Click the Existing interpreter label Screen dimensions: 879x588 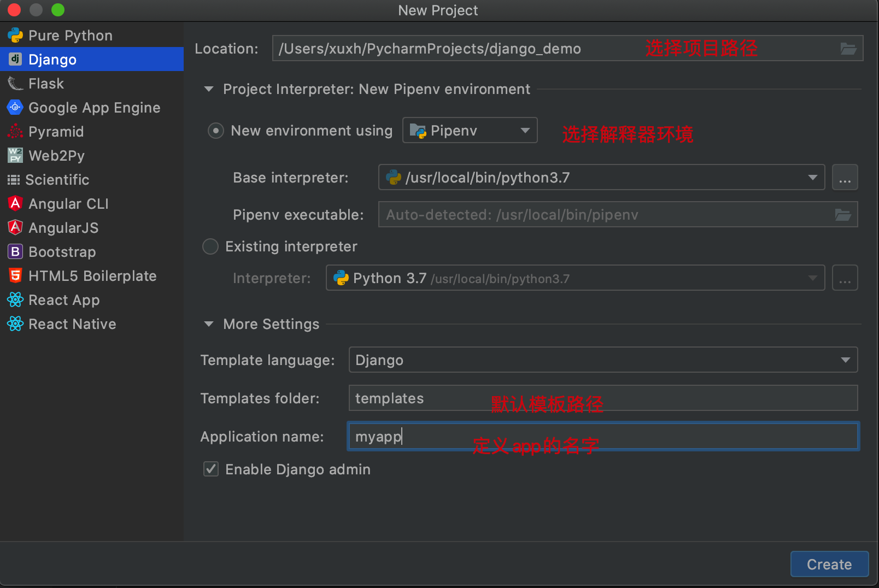pyautogui.click(x=291, y=246)
